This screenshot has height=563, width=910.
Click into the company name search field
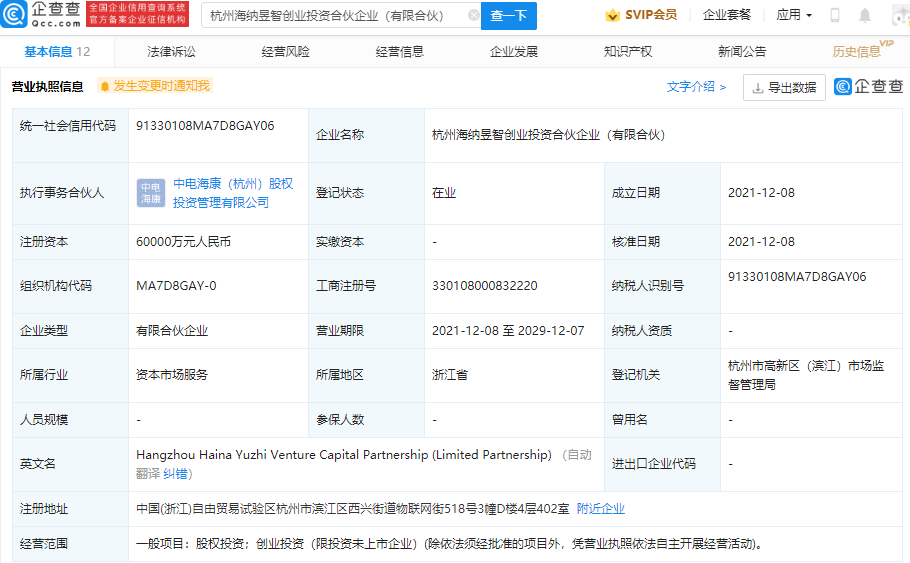(x=335, y=16)
